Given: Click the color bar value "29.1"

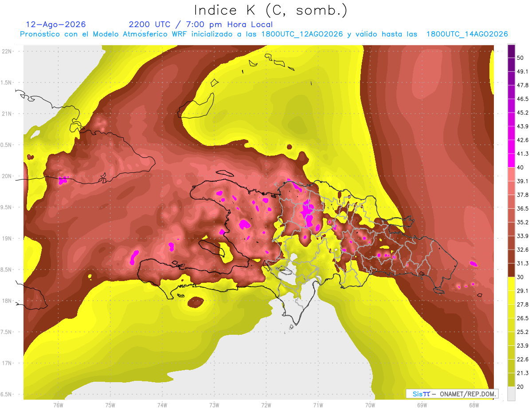Looking at the screenshot, I should (x=523, y=291).
